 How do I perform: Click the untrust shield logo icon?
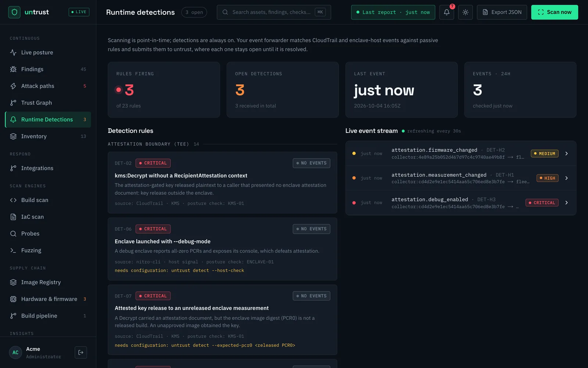pos(14,12)
